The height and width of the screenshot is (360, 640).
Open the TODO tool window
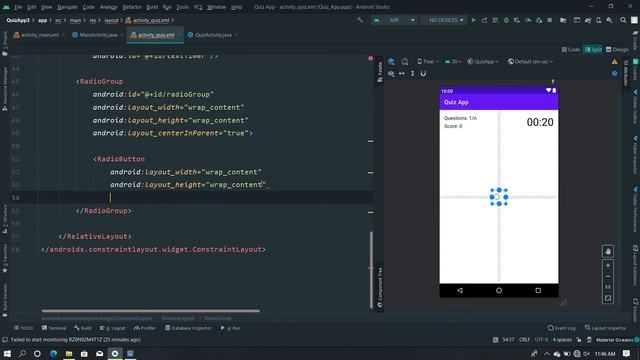[x=24, y=328]
